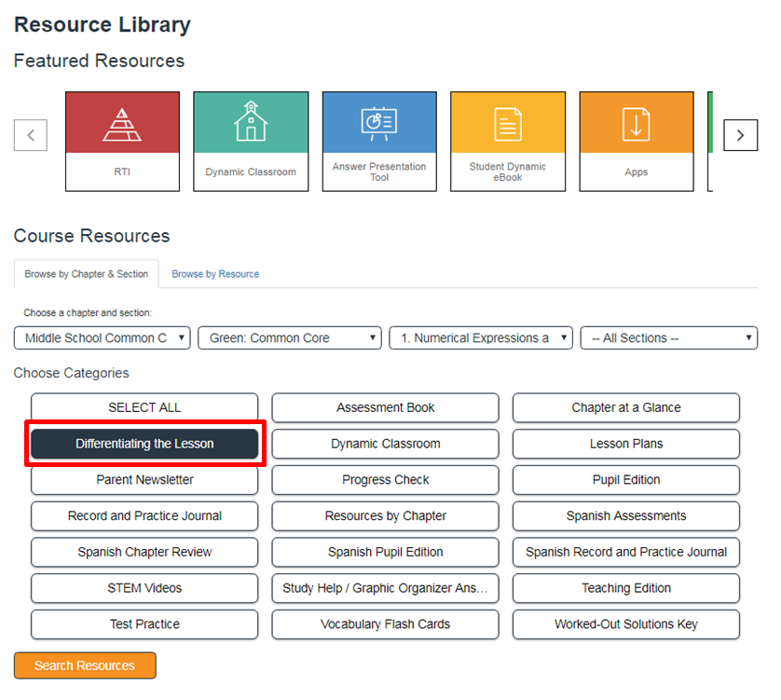Open the RTI pyramid resource tile
This screenshot has width=781, height=700.
(122, 141)
